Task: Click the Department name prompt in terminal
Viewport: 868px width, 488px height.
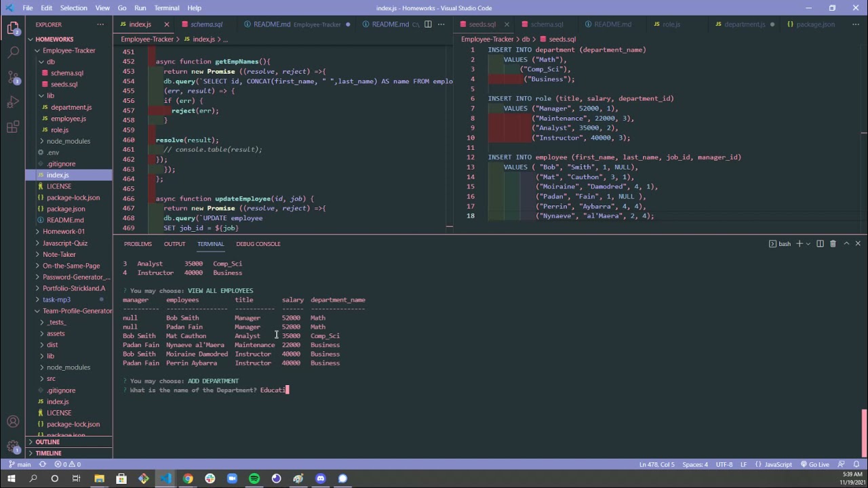Action: [193, 390]
